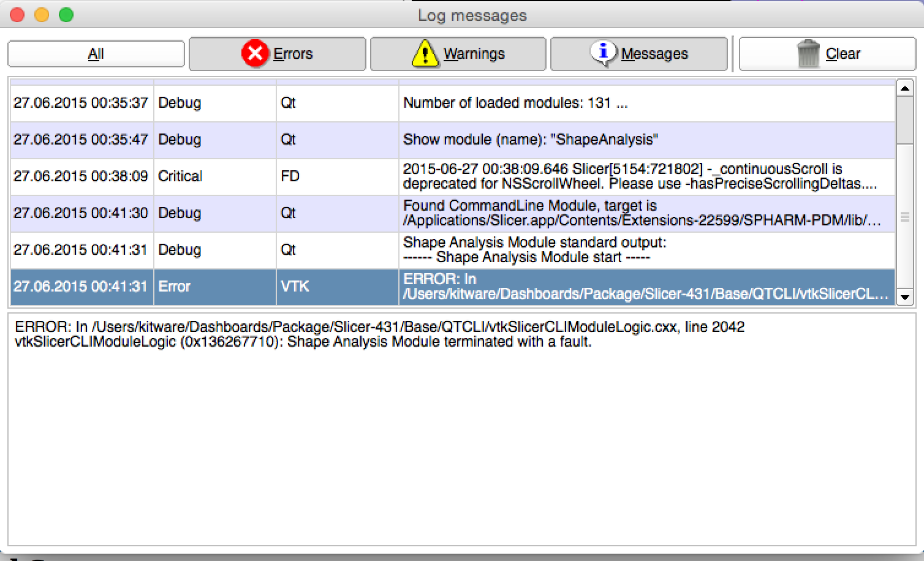Select the VTK Error row at 00:41:31
This screenshot has width=924, height=561.
(x=452, y=287)
